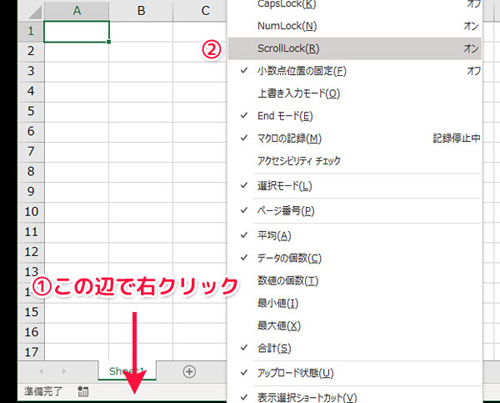
Task: Click the select-all corner triangle
Action: point(35,12)
